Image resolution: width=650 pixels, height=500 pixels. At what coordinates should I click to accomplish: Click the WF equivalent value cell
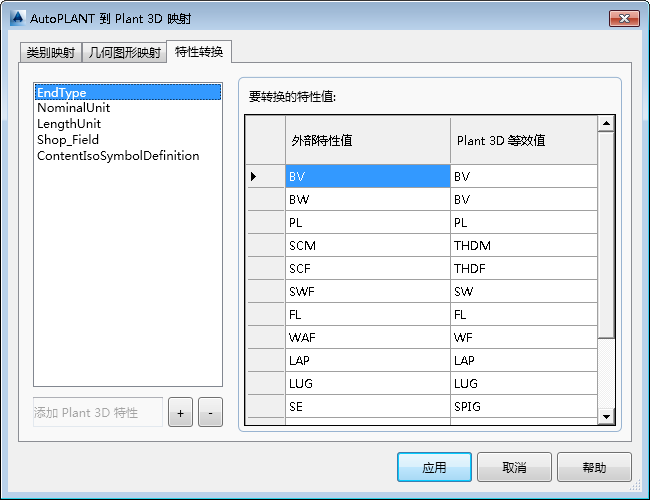(524, 337)
